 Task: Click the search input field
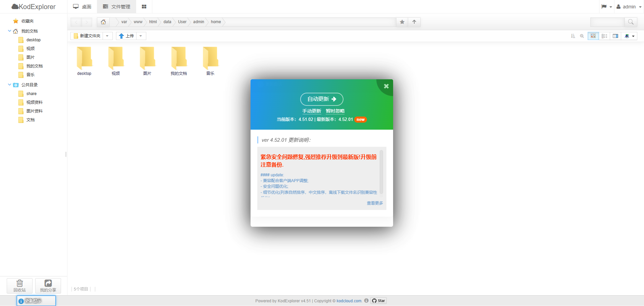click(x=607, y=22)
